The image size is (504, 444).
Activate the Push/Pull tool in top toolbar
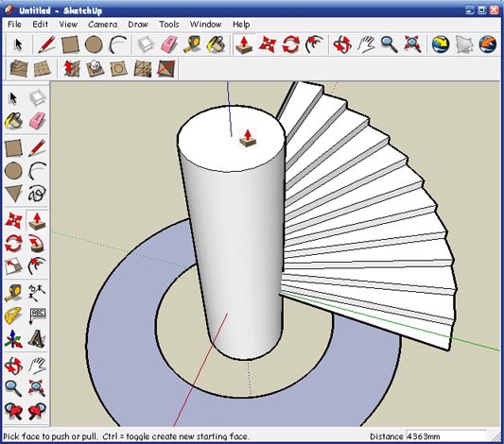tap(244, 44)
